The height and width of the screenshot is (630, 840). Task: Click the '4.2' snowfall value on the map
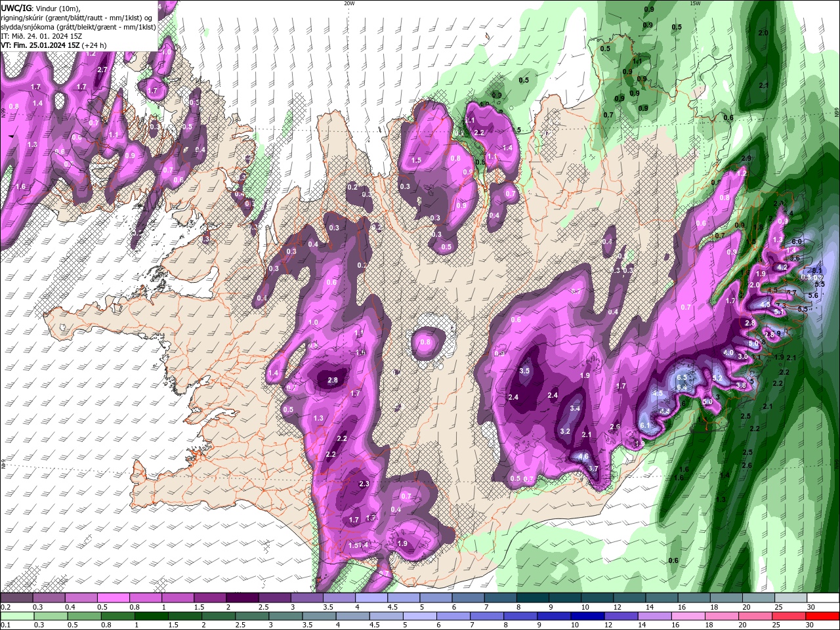pyautogui.click(x=782, y=267)
